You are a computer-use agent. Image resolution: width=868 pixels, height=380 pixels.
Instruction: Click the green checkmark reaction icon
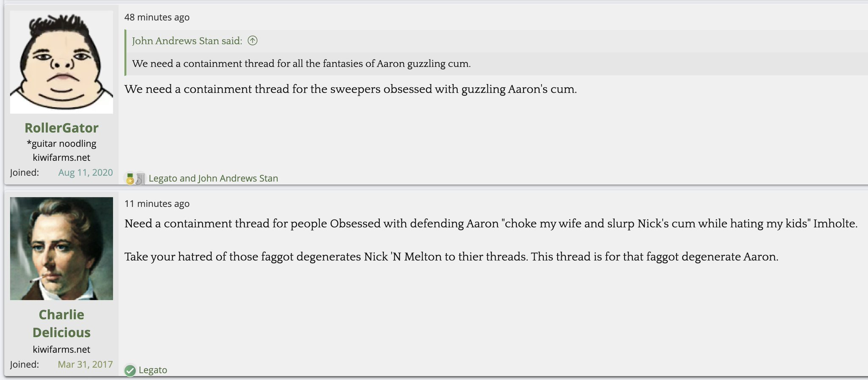(130, 371)
